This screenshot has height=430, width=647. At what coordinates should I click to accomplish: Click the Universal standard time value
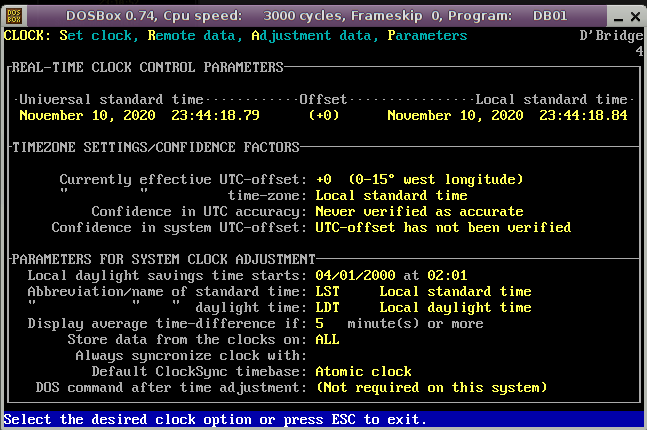click(139, 115)
